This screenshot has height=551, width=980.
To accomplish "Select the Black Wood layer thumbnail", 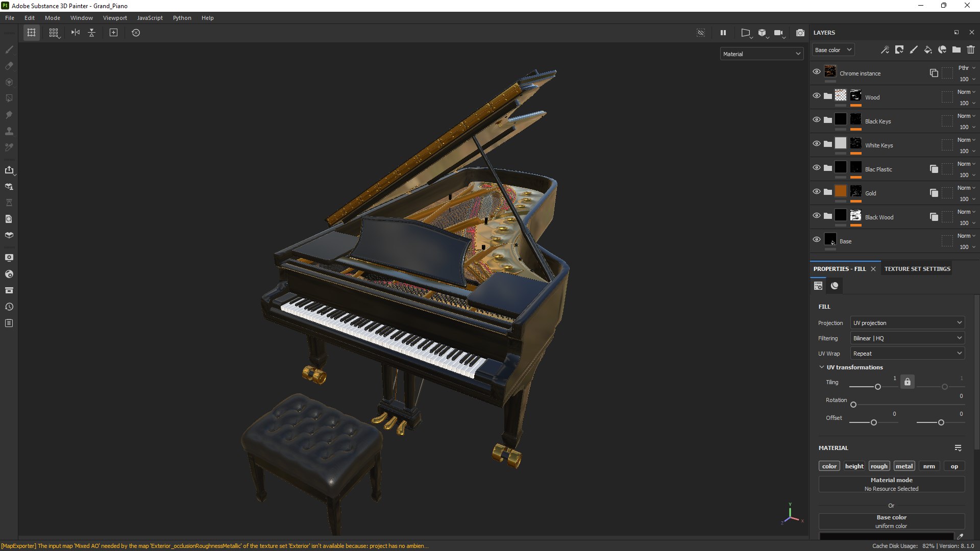I will (x=840, y=216).
